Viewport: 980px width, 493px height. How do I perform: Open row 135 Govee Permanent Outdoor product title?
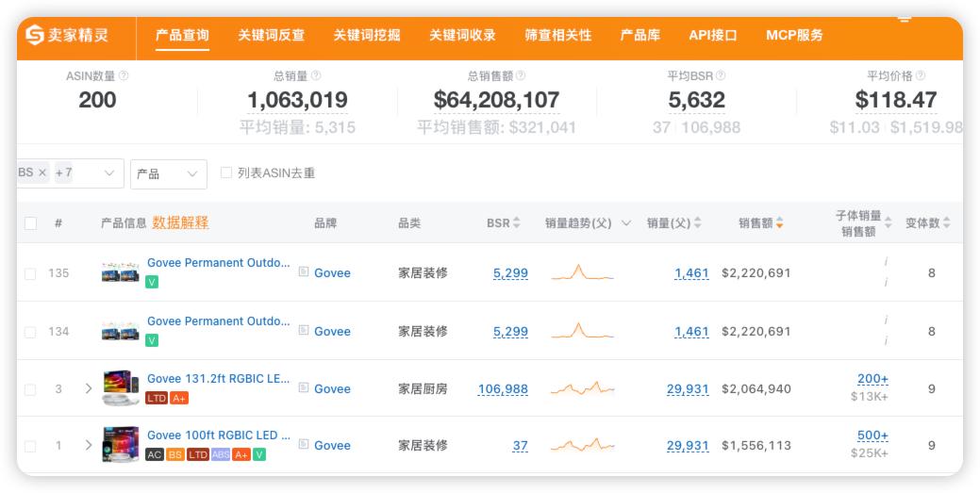pyautogui.click(x=218, y=262)
